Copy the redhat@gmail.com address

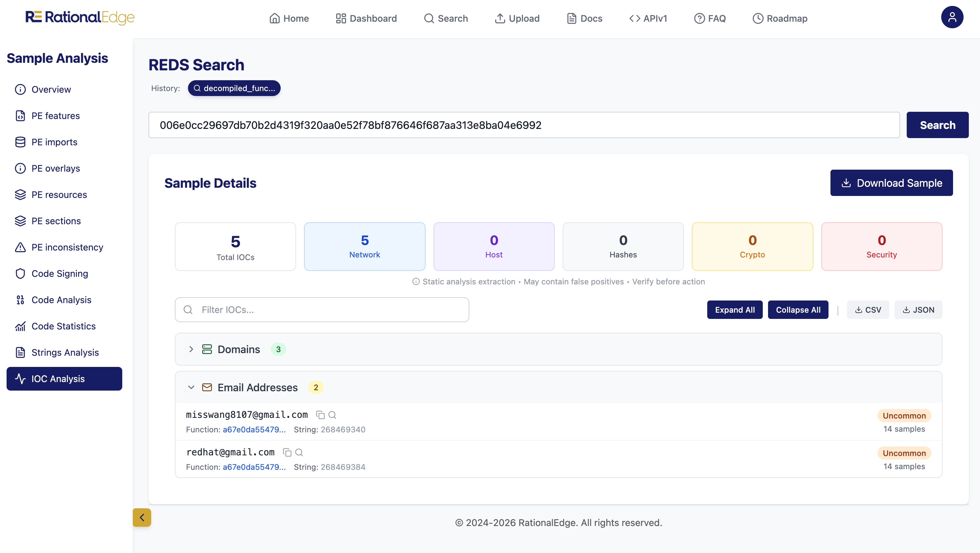(287, 452)
